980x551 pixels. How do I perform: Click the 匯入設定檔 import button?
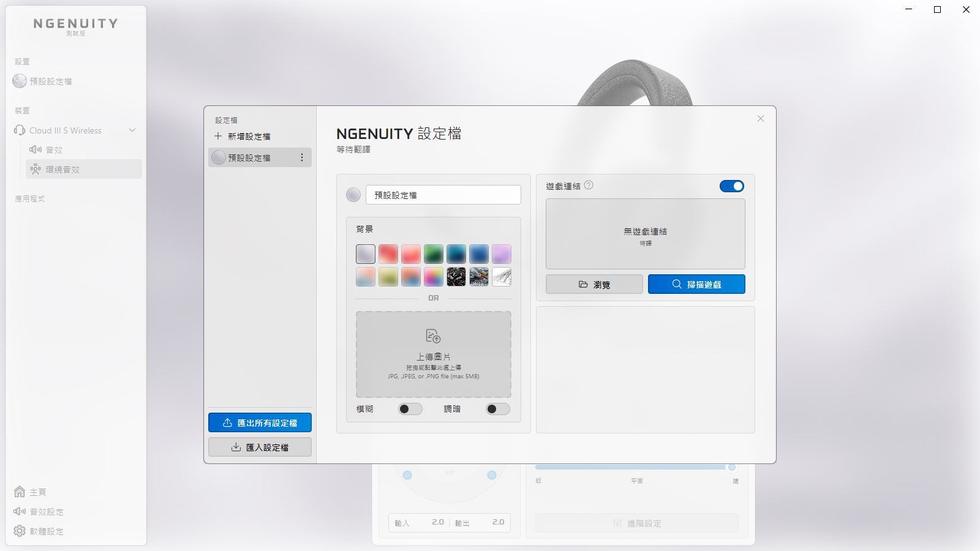[x=260, y=447]
